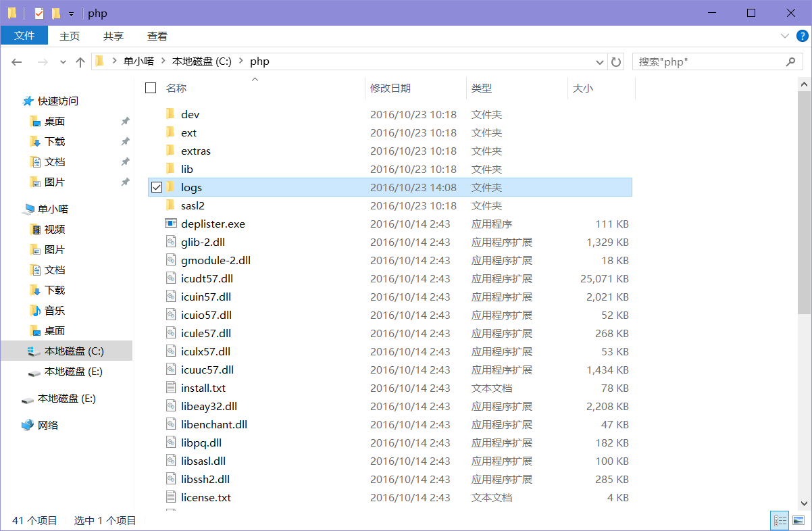Click the license.txt document icon
The image size is (812, 531).
(x=170, y=497)
